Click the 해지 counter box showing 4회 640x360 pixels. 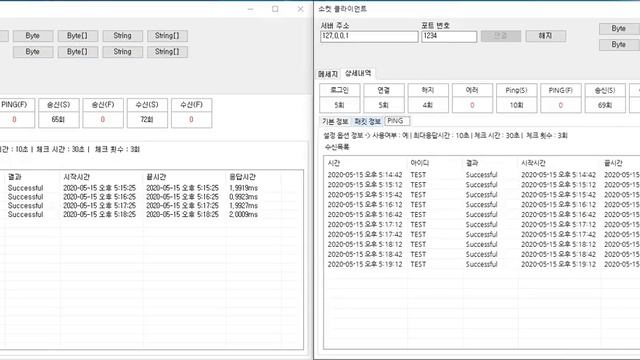coord(428,98)
